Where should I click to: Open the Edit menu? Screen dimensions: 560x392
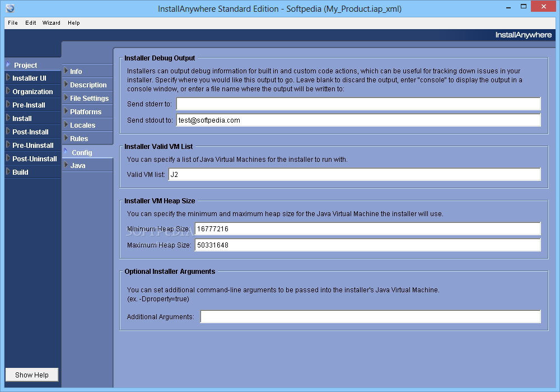[x=30, y=23]
